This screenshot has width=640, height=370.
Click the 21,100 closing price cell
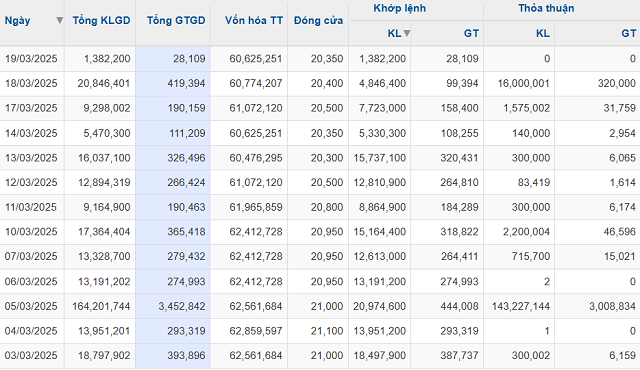tap(327, 331)
